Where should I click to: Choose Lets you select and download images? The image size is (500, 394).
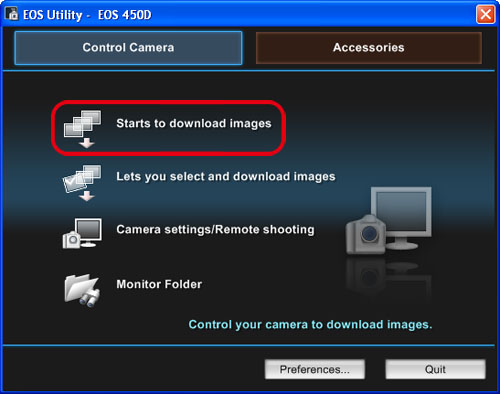pos(226,176)
